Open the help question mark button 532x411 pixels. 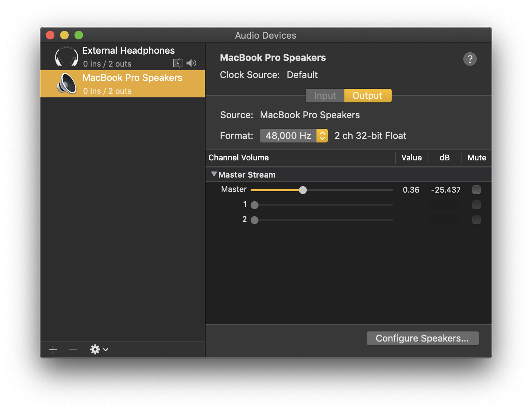(470, 59)
